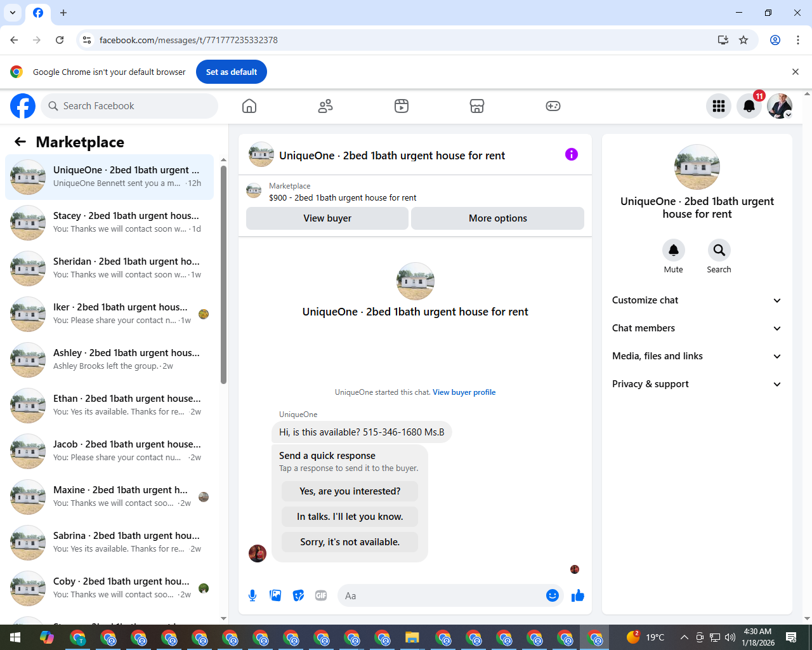Image resolution: width=812 pixels, height=650 pixels.
Task: Expand the Chat members section
Action: [x=697, y=328]
